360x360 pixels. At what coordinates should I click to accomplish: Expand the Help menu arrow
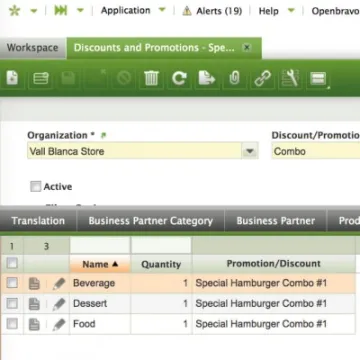click(291, 10)
